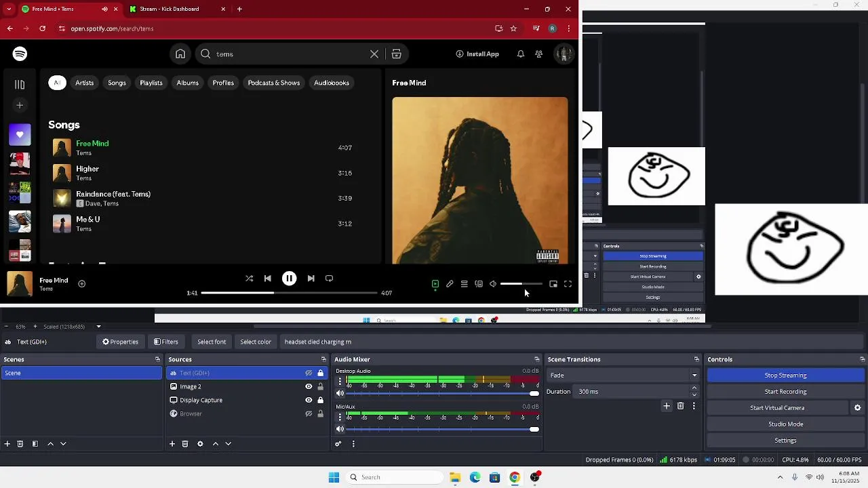868x488 pixels.
Task: Show lyrics with the microphone icon
Action: click(x=450, y=284)
